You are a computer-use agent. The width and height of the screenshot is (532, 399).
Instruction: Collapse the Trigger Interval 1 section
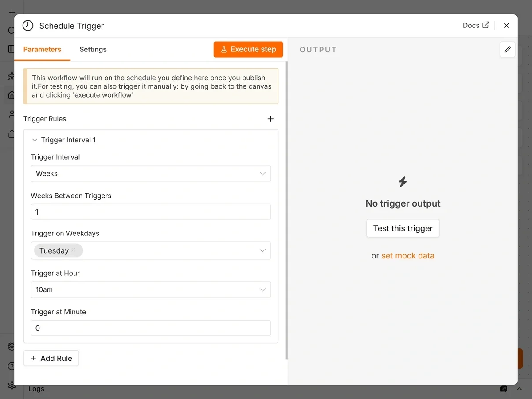coord(35,140)
